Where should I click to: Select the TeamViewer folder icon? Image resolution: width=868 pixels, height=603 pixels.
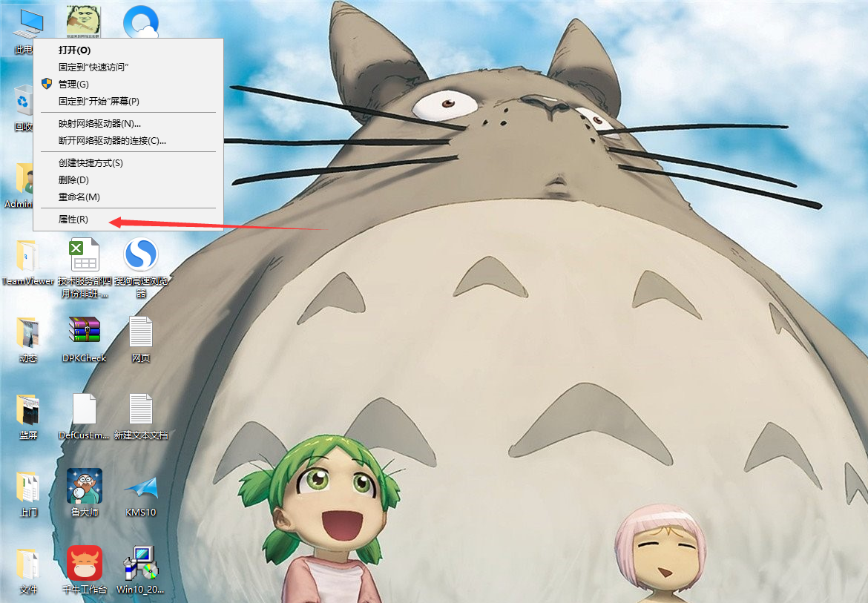(x=27, y=256)
